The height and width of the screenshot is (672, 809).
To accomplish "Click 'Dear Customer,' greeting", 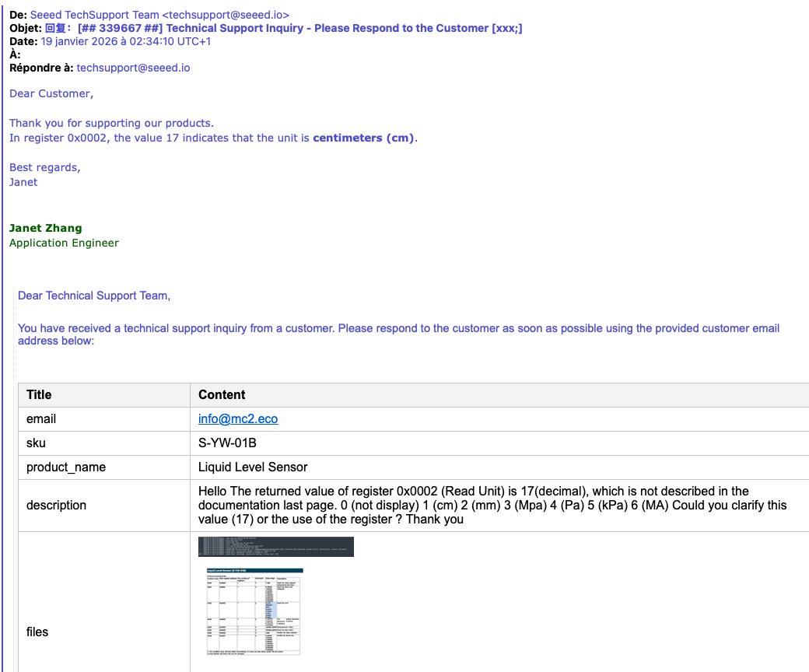I will point(51,94).
